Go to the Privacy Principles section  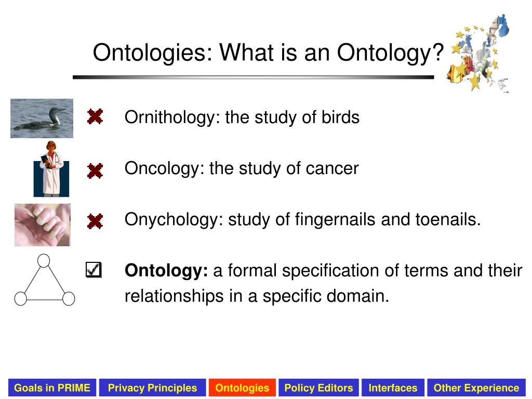pyautogui.click(x=152, y=388)
